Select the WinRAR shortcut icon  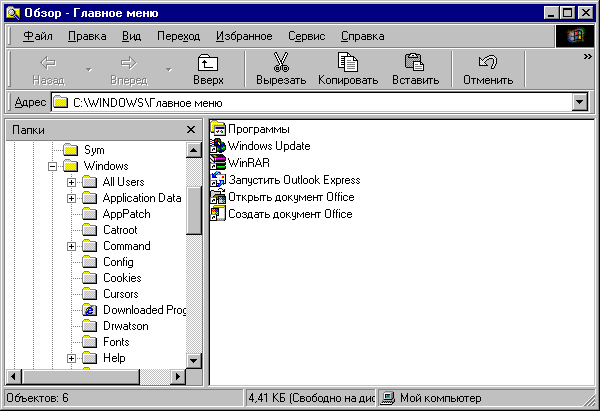(x=218, y=163)
